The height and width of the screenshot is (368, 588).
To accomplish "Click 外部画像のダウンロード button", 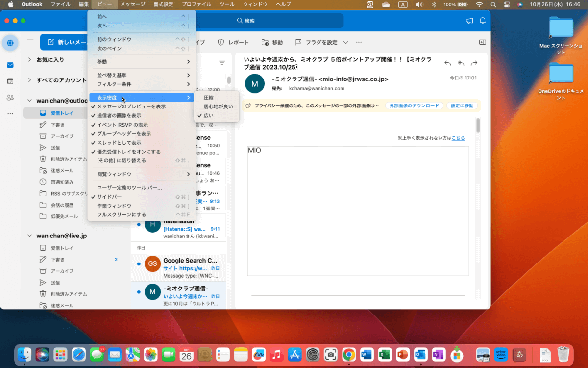I will [414, 105].
